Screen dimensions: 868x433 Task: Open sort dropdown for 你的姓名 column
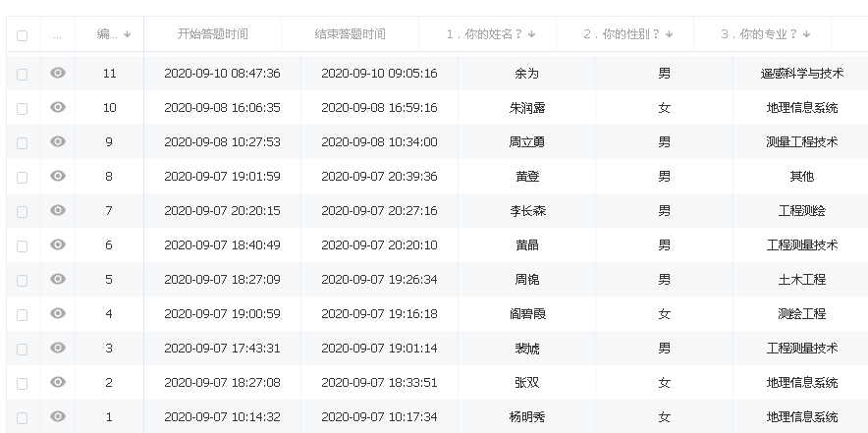pyautogui.click(x=531, y=34)
